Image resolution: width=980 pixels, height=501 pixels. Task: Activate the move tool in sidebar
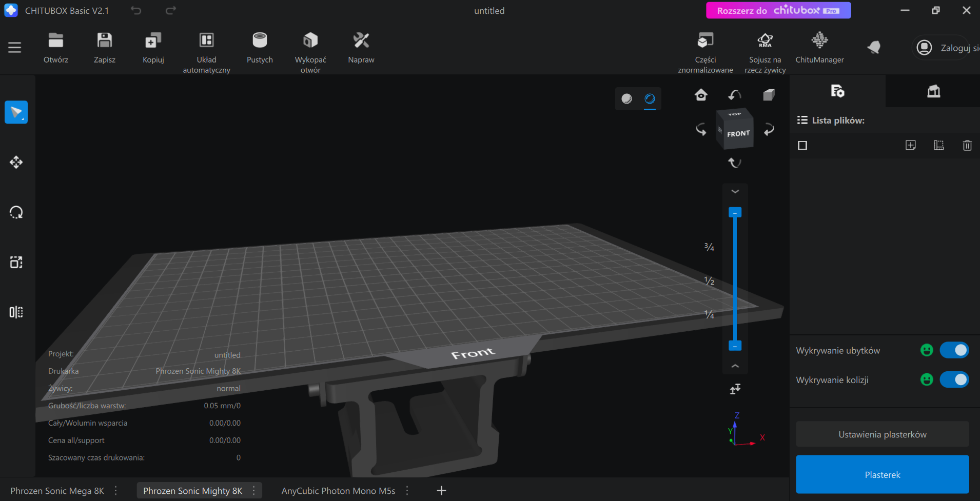coord(16,162)
